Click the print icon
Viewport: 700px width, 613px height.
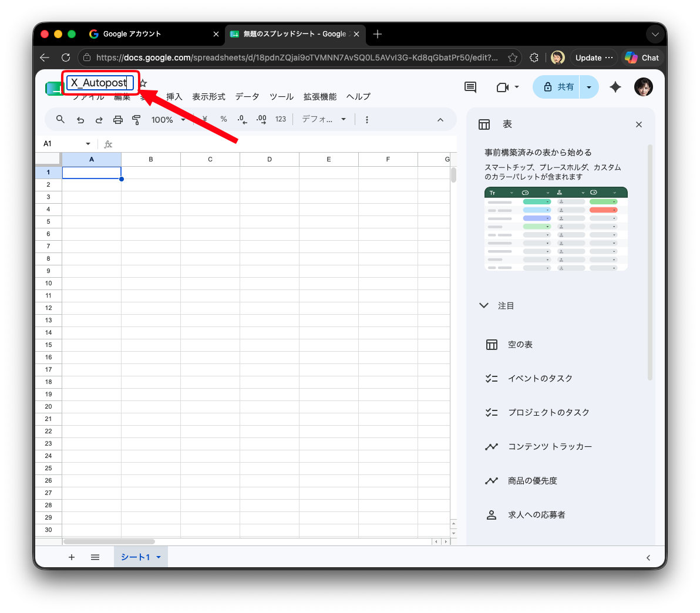(118, 120)
